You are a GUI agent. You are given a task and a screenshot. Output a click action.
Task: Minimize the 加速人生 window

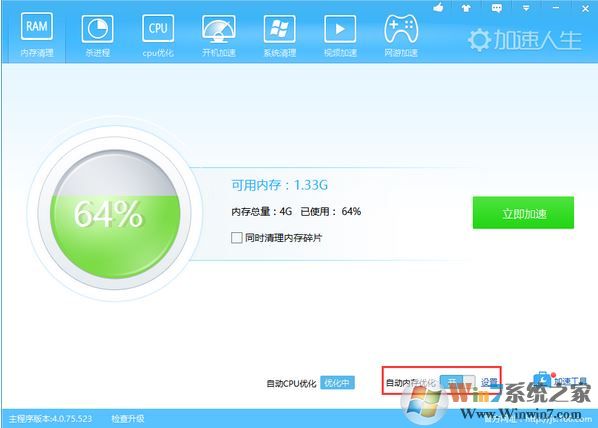(556, 8)
